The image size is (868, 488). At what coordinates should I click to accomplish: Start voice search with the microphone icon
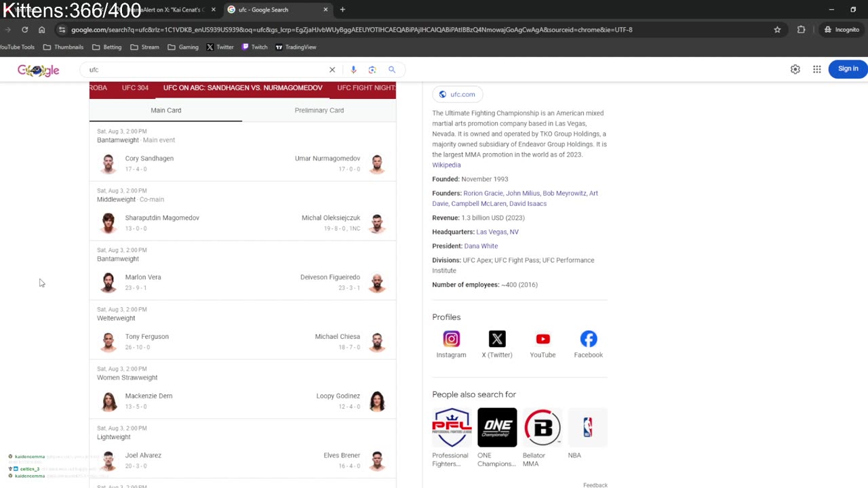tap(353, 70)
